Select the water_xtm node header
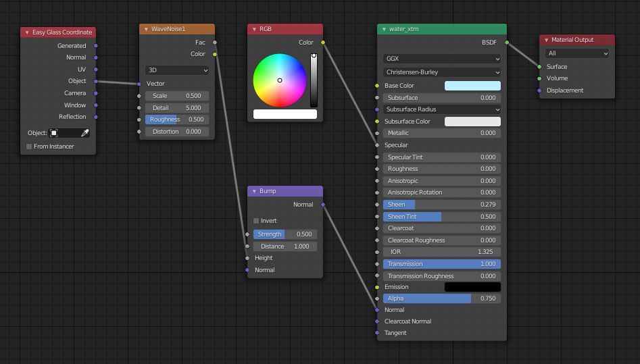The height and width of the screenshot is (364, 640). (441, 29)
